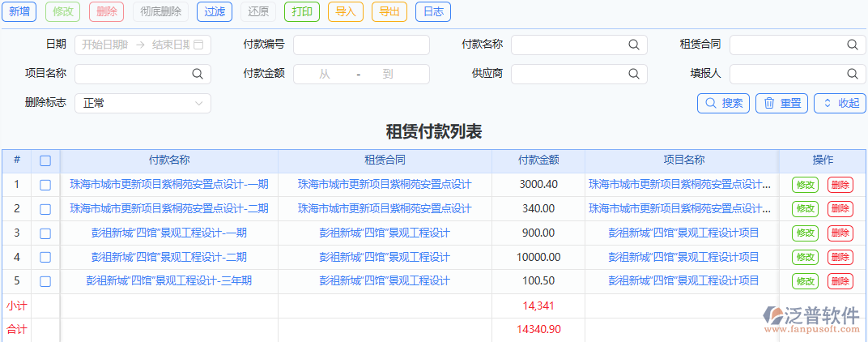Click the 开始日期 start date input
The height and width of the screenshot is (342, 868).
[104, 45]
